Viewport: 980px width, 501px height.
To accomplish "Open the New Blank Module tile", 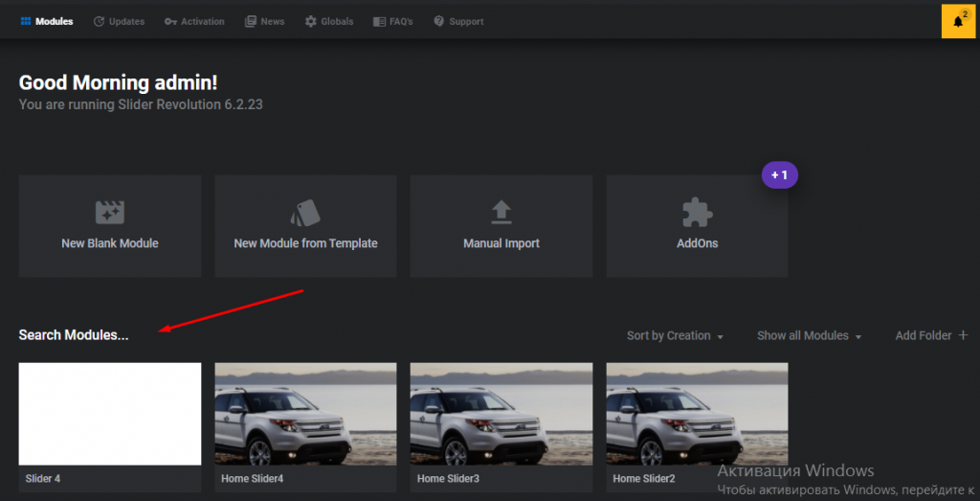I will [110, 226].
